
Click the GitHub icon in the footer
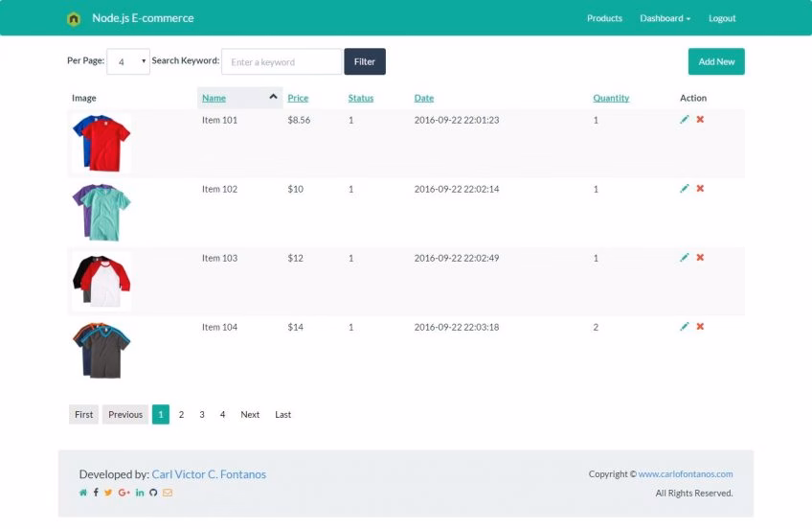(153, 493)
